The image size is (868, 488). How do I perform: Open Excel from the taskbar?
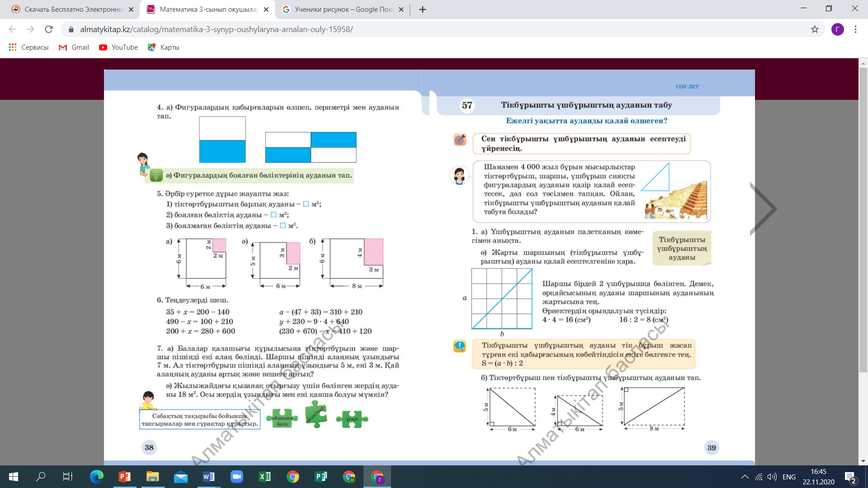pyautogui.click(x=265, y=477)
